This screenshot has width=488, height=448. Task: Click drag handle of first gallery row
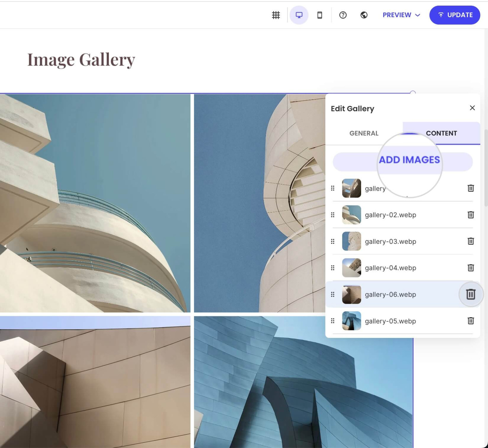333,188
